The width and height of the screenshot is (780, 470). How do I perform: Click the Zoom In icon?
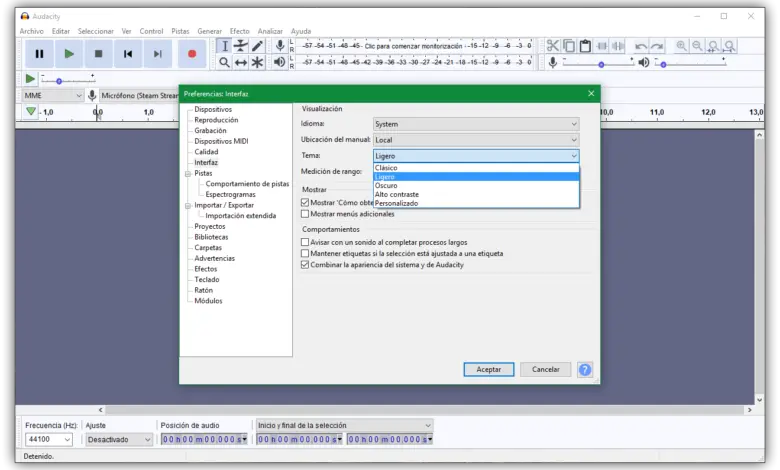pos(681,46)
